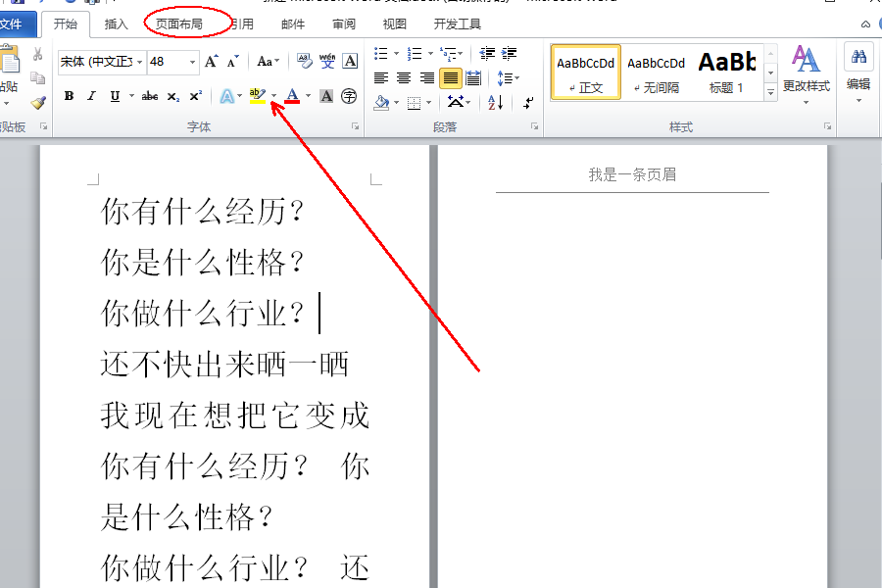Sort text with A-Z icon
The width and height of the screenshot is (882, 588).
pyautogui.click(x=496, y=102)
